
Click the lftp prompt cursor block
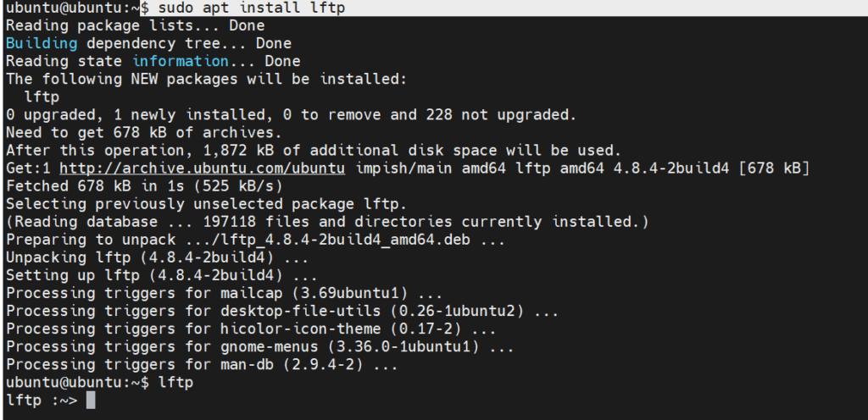91,401
